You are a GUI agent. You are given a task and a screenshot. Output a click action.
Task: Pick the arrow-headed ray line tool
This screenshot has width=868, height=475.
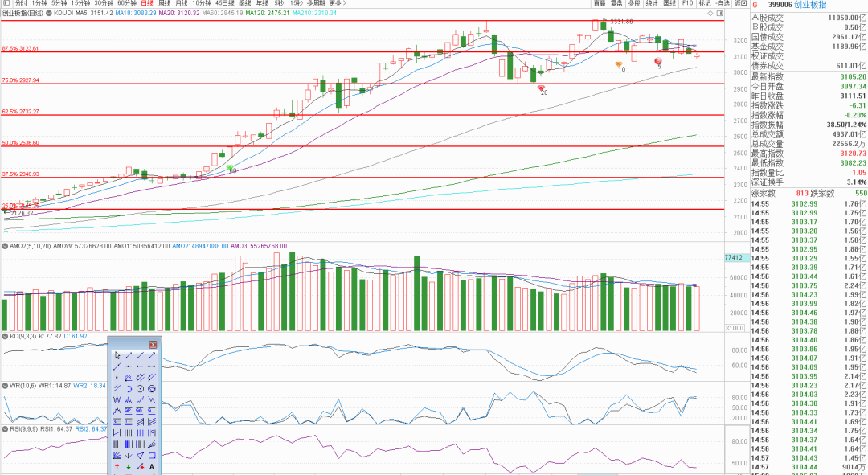point(152,355)
